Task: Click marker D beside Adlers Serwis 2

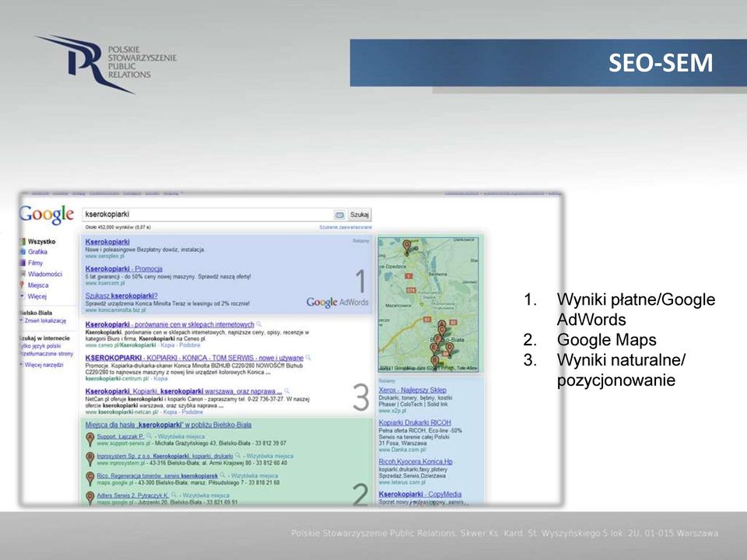Action: pyautogui.click(x=90, y=498)
